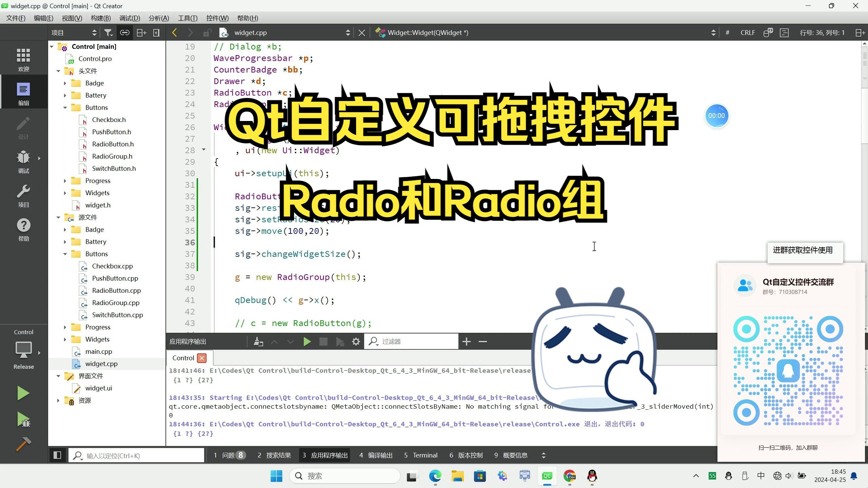Expand the header Progress folder
868x488 pixels.
tap(65, 181)
